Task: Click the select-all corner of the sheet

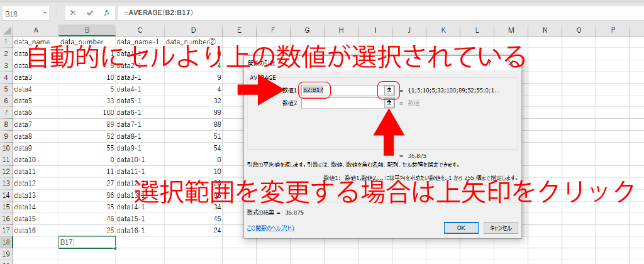Action: pyautogui.click(x=6, y=30)
